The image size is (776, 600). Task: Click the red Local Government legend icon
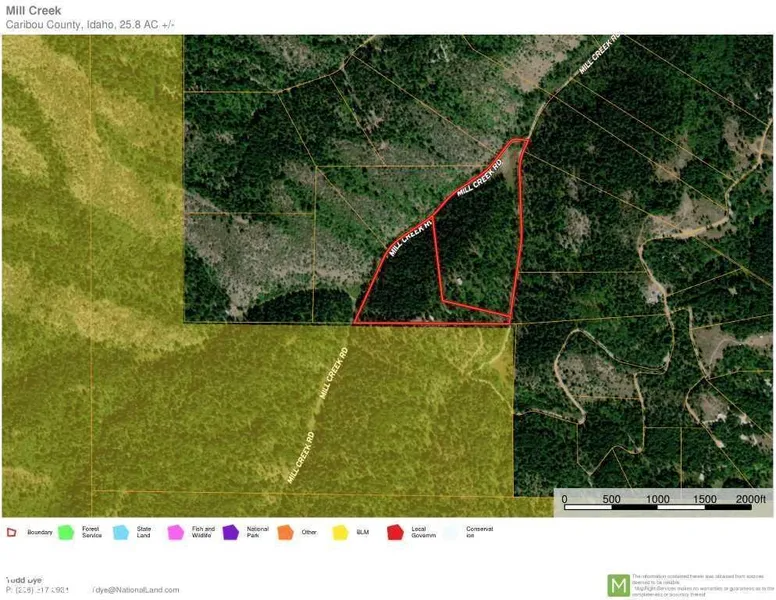[x=394, y=532]
